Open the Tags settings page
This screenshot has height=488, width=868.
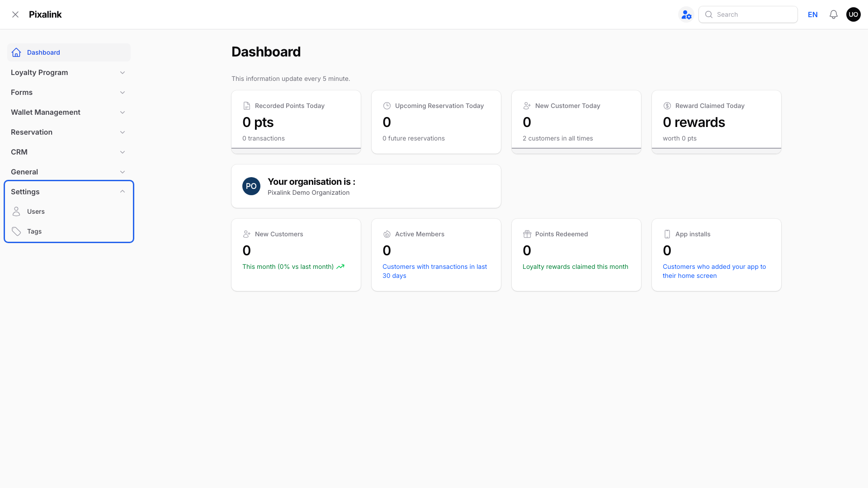pyautogui.click(x=69, y=231)
